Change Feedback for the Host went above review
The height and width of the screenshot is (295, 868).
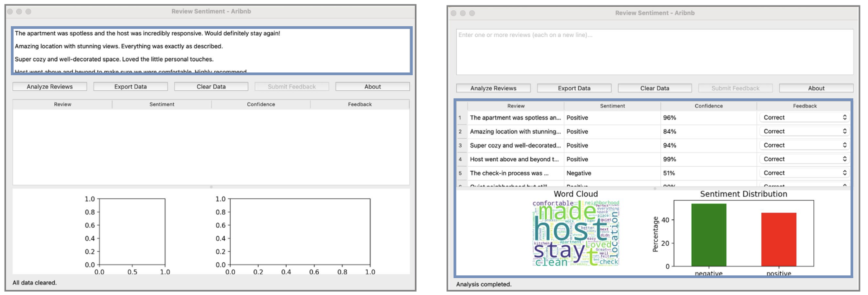point(804,159)
